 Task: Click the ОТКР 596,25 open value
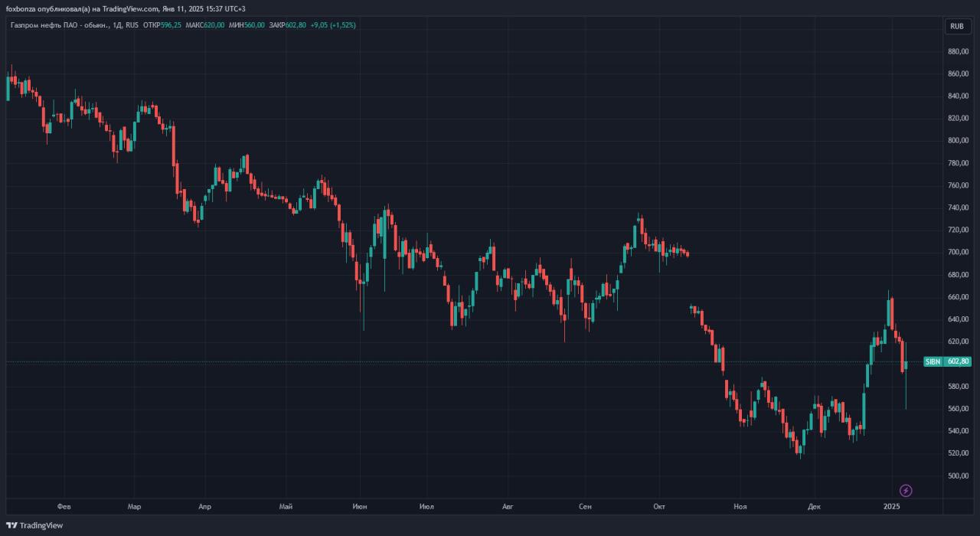[x=162, y=25]
